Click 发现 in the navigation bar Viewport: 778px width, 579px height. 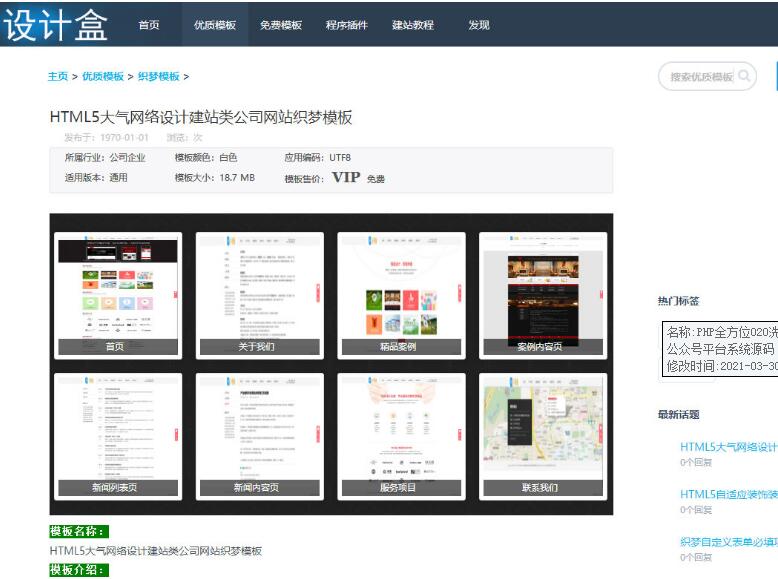[479, 25]
